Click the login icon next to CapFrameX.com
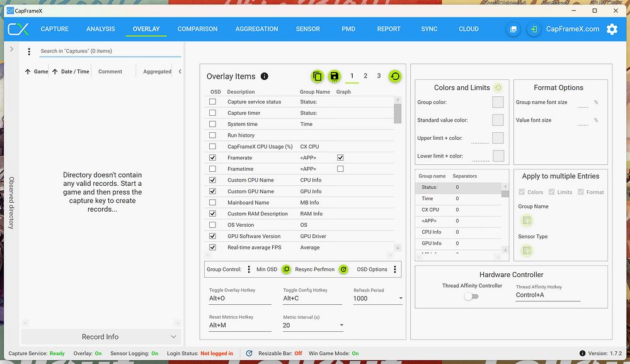This screenshot has width=630, height=364. (x=534, y=30)
